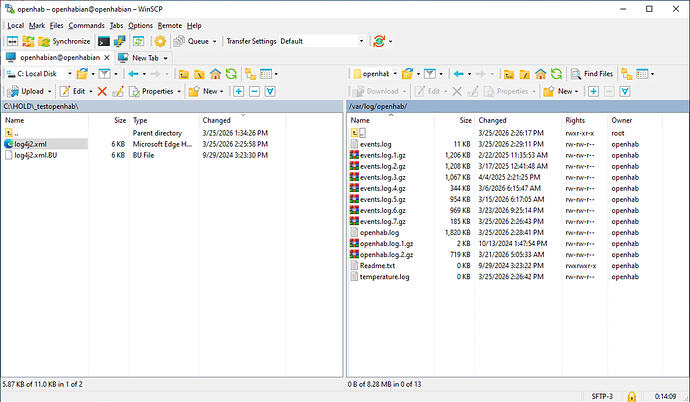Open a New Tab

[140, 58]
